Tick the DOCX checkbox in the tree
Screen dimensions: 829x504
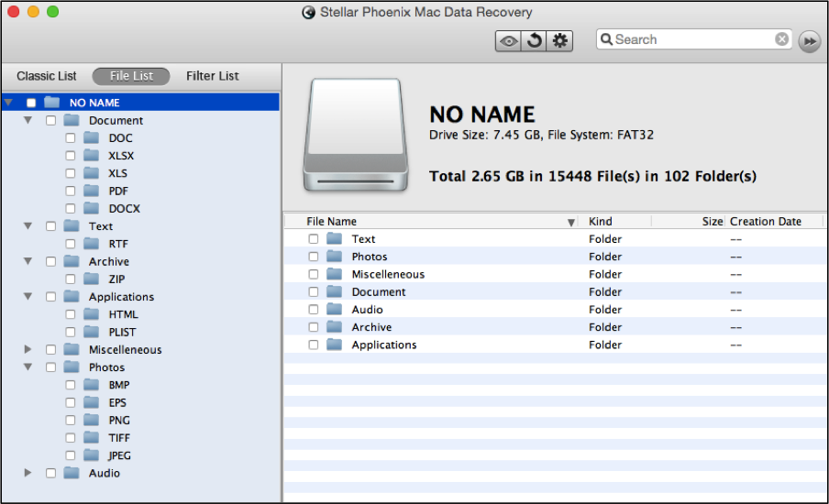pos(71,209)
